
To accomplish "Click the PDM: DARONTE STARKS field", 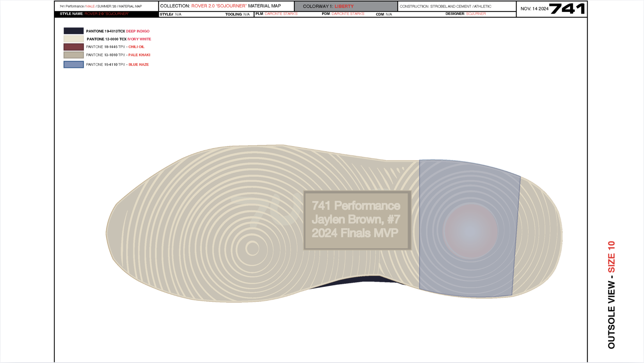I will pyautogui.click(x=343, y=14).
